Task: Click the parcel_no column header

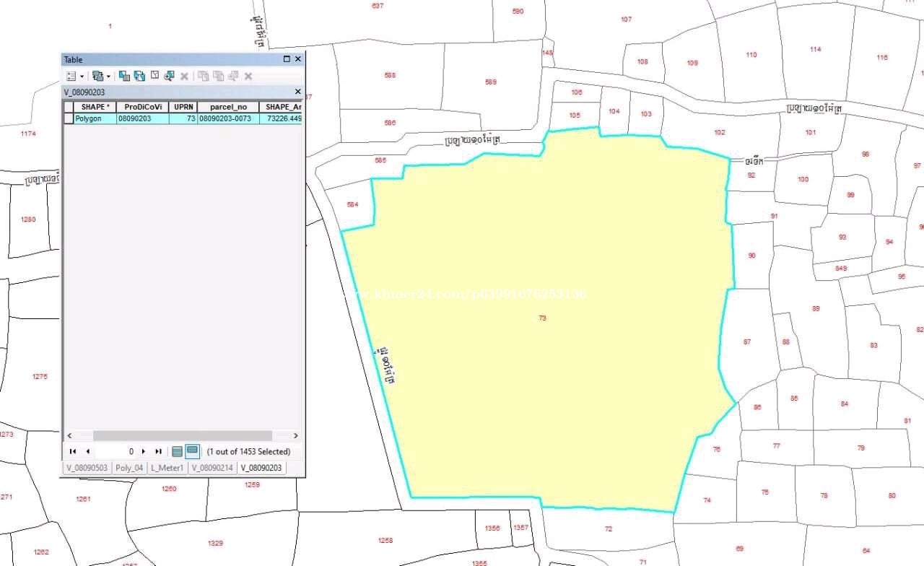Action: [227, 107]
